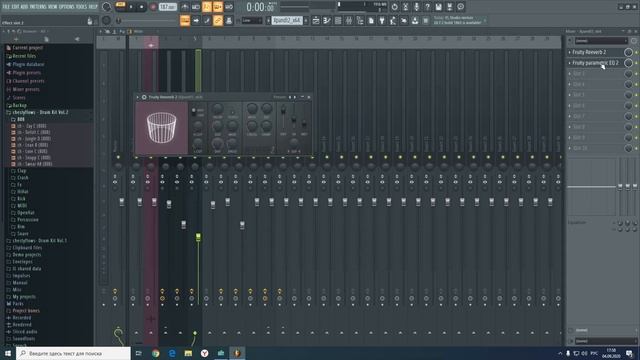The image size is (640, 360).
Task: Open the browser view icon
Action: point(360,20)
